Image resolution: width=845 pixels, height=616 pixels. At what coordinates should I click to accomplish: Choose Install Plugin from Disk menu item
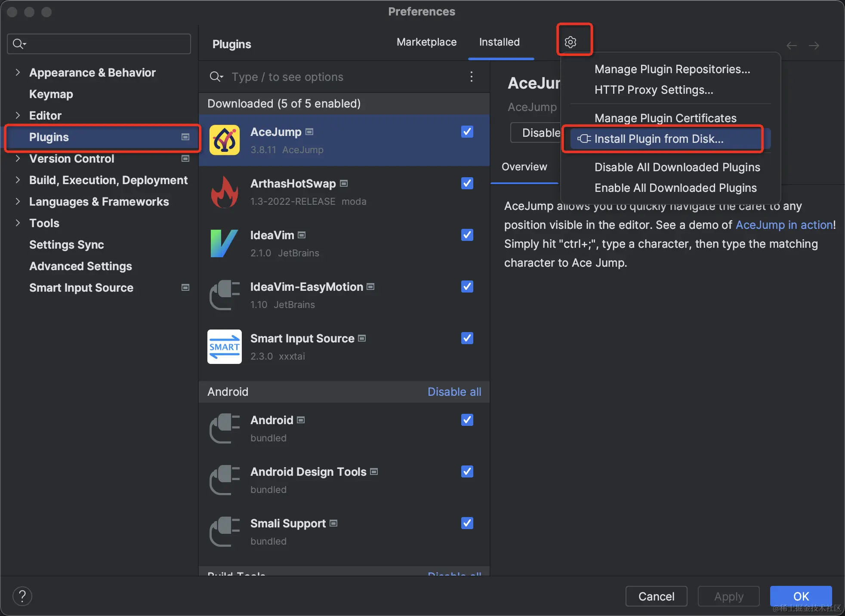point(658,139)
